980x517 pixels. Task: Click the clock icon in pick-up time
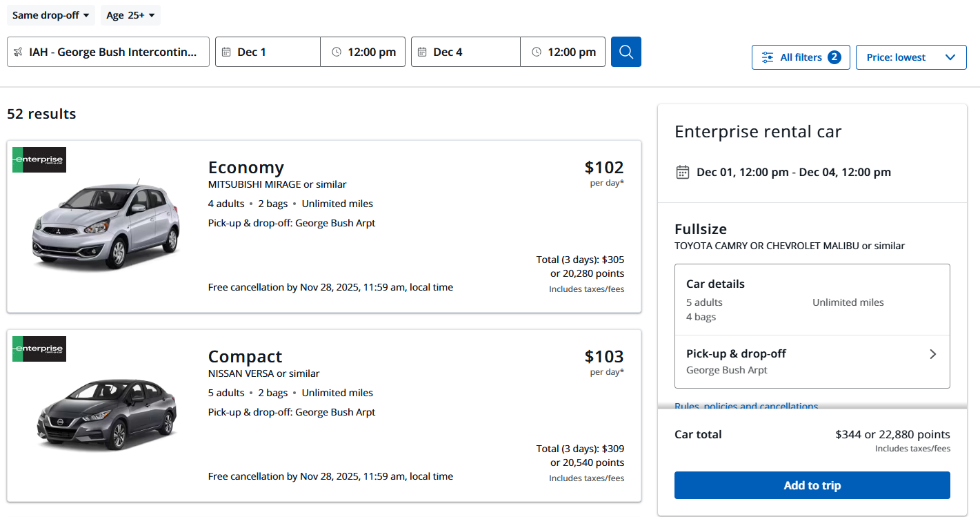pyautogui.click(x=337, y=52)
